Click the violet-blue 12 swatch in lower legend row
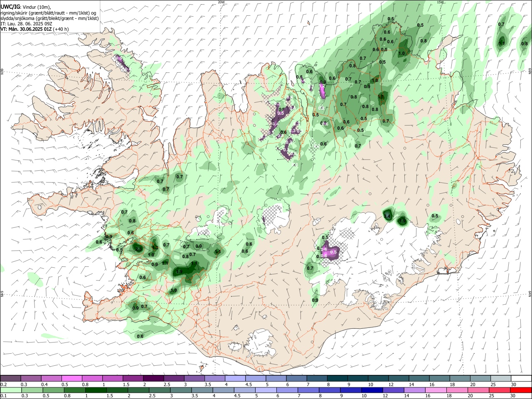The width and height of the screenshot is (532, 399). [x=393, y=390]
